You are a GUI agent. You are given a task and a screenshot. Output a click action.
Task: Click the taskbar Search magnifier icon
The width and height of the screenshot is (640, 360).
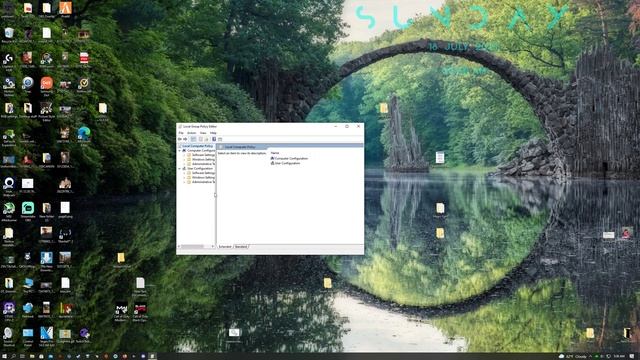(x=13, y=356)
